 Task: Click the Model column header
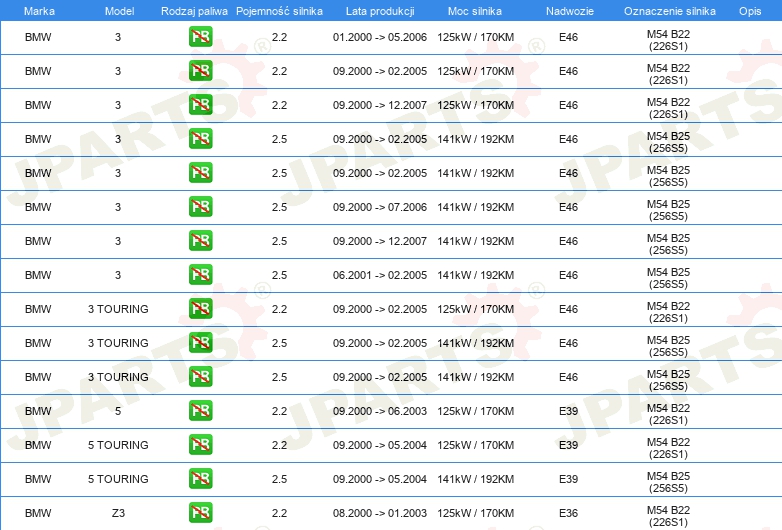(x=119, y=11)
